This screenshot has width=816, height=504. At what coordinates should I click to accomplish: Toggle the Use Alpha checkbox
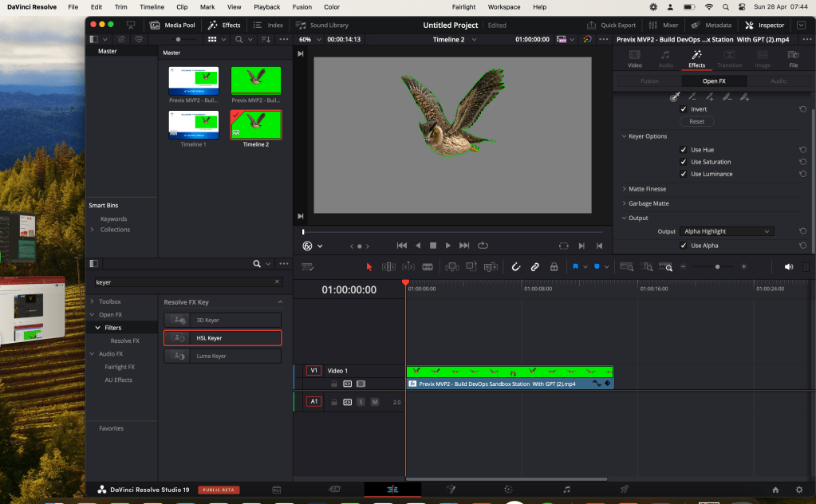(684, 246)
